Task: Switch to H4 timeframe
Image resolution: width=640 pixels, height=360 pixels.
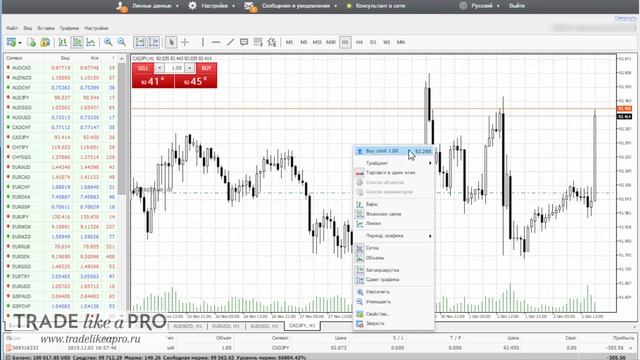Action: [359, 42]
